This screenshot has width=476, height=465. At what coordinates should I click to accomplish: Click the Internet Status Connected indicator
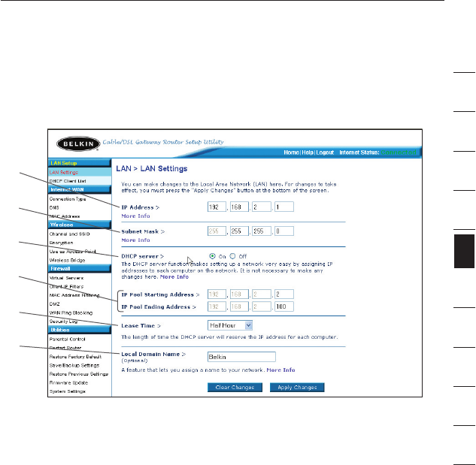click(399, 152)
